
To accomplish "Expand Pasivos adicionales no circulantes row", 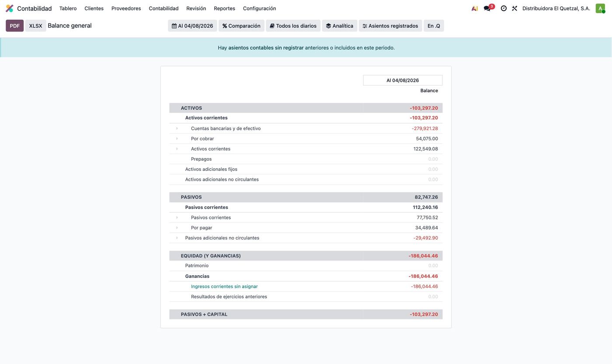I will click(x=177, y=238).
